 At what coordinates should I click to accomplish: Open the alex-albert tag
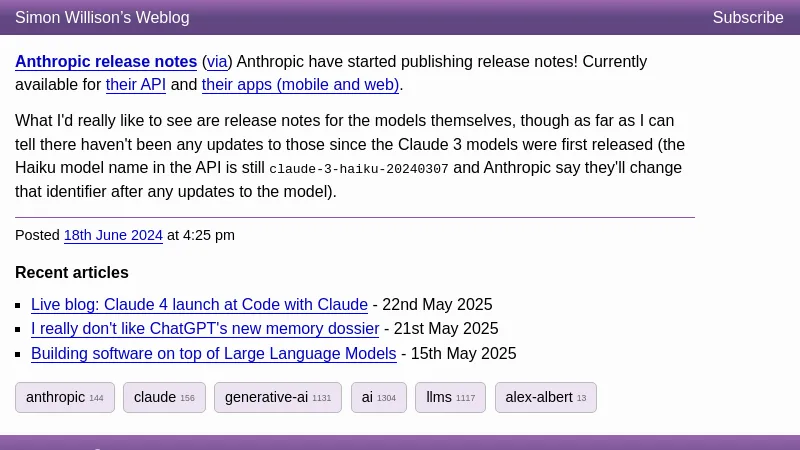point(545,397)
